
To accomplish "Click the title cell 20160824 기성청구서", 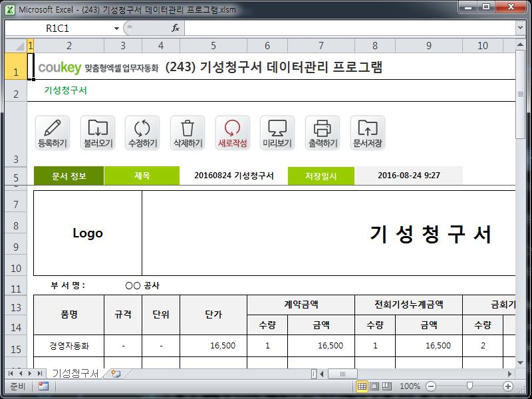I will pos(234,176).
